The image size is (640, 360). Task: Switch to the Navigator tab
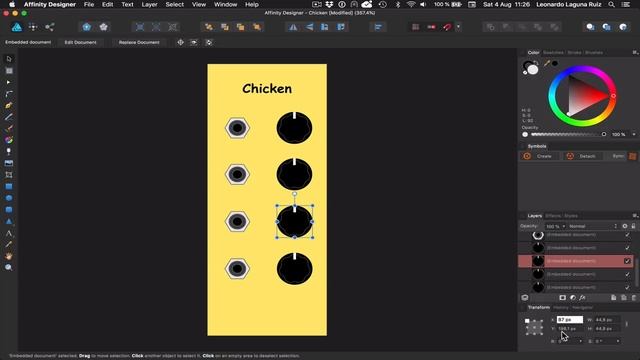coord(582,308)
